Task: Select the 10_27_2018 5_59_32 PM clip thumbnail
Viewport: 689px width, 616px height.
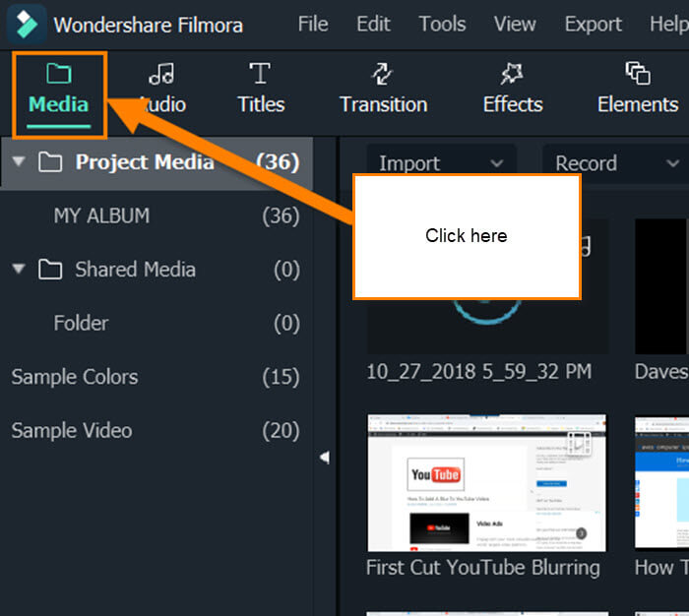Action: [x=488, y=285]
